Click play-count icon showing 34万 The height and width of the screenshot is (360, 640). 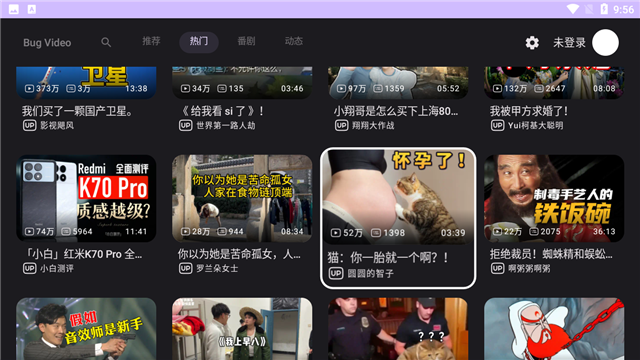click(185, 88)
